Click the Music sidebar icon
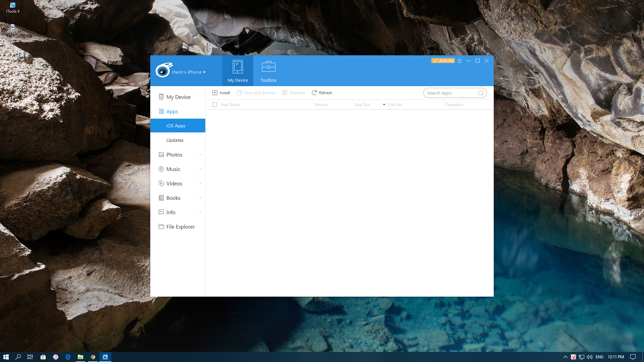The height and width of the screenshot is (362, 644). (x=161, y=169)
